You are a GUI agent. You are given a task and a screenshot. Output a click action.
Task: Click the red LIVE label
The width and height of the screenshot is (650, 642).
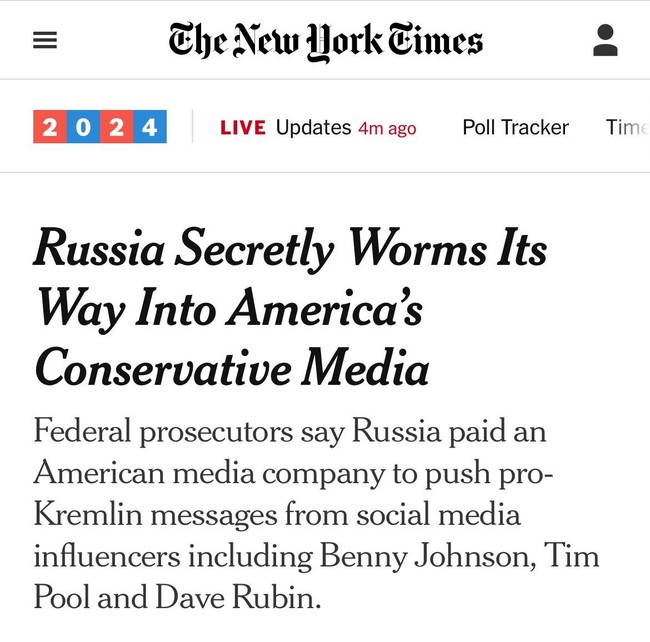click(243, 128)
